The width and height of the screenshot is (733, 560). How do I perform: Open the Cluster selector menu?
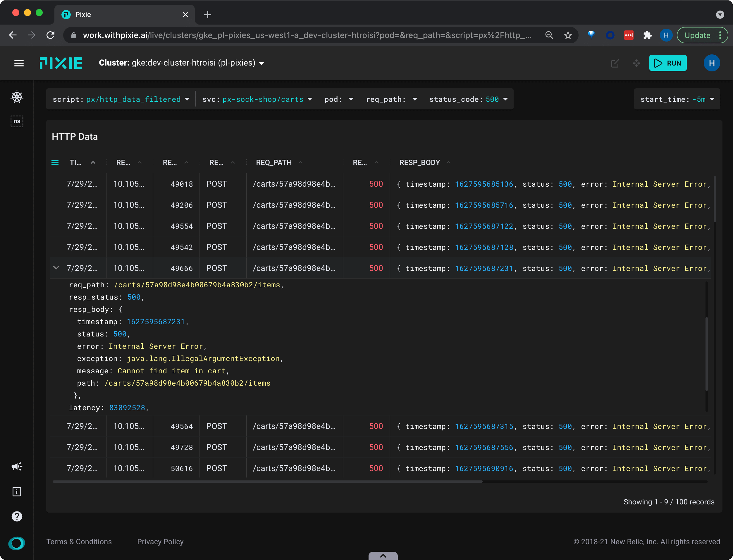182,63
